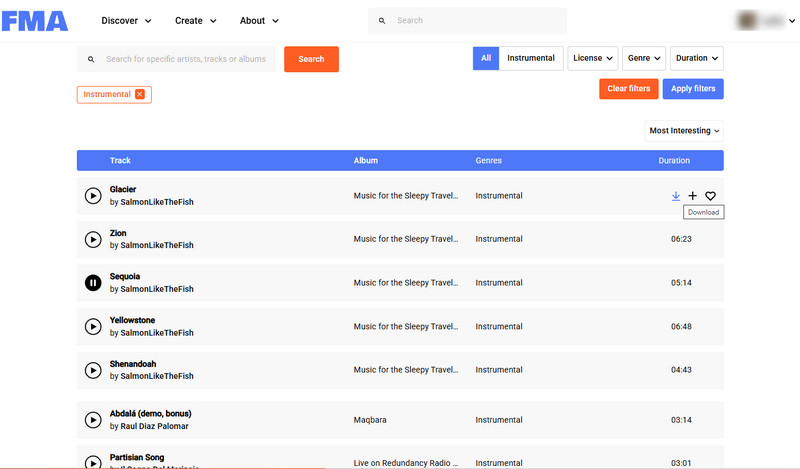This screenshot has width=800, height=469.
Task: Click the Album column header
Action: point(366,161)
